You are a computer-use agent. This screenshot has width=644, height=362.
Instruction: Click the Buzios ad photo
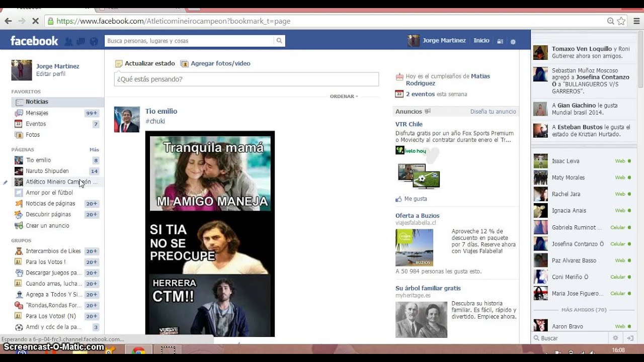click(x=414, y=247)
